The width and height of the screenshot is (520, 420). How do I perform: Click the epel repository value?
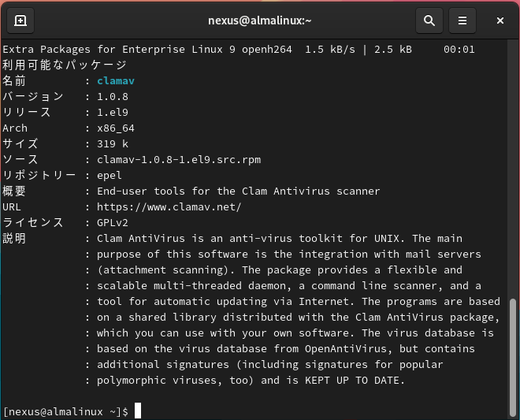point(110,175)
